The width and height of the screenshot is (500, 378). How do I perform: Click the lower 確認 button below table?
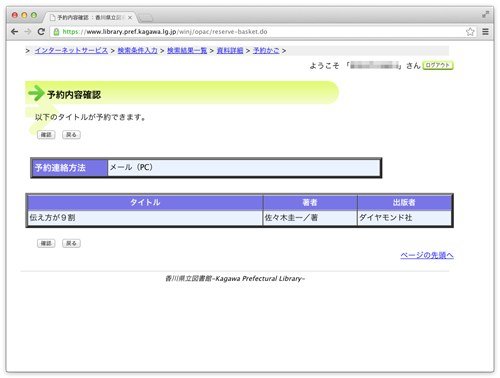pyautogui.click(x=46, y=243)
